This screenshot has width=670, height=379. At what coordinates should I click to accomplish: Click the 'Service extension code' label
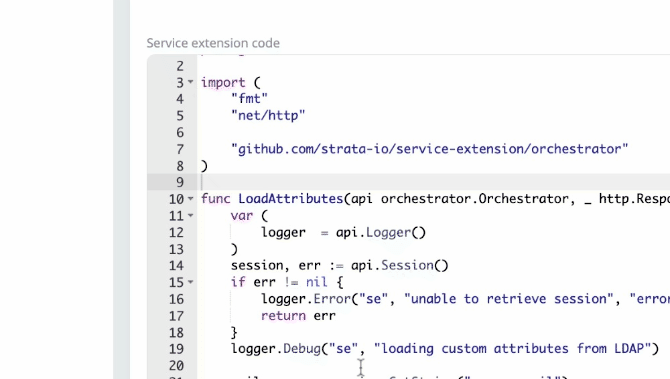coord(213,43)
